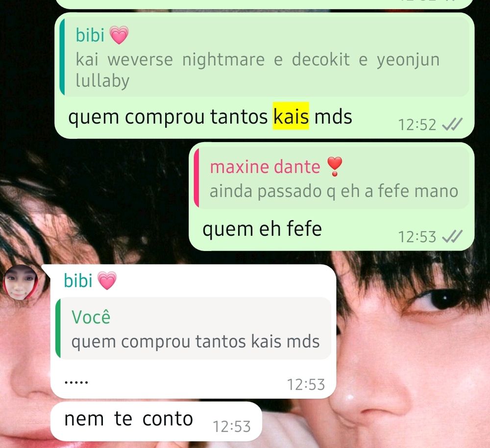Screen dimensions: 490x448
Task: Tap sender name 'bibi' in incoming message
Action: pos(78,280)
